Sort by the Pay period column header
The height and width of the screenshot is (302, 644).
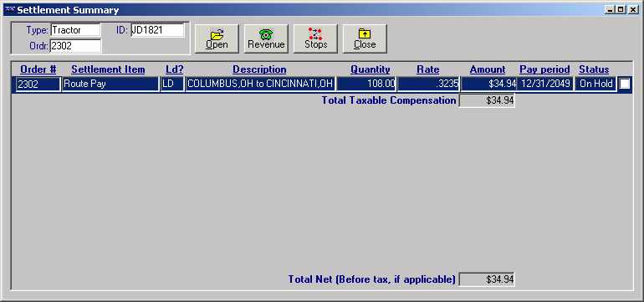[544, 69]
